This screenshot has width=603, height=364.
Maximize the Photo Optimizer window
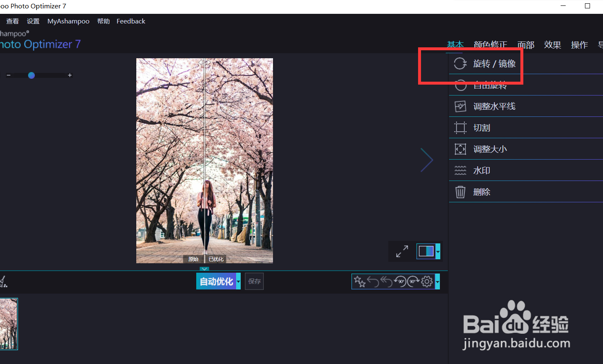587,6
